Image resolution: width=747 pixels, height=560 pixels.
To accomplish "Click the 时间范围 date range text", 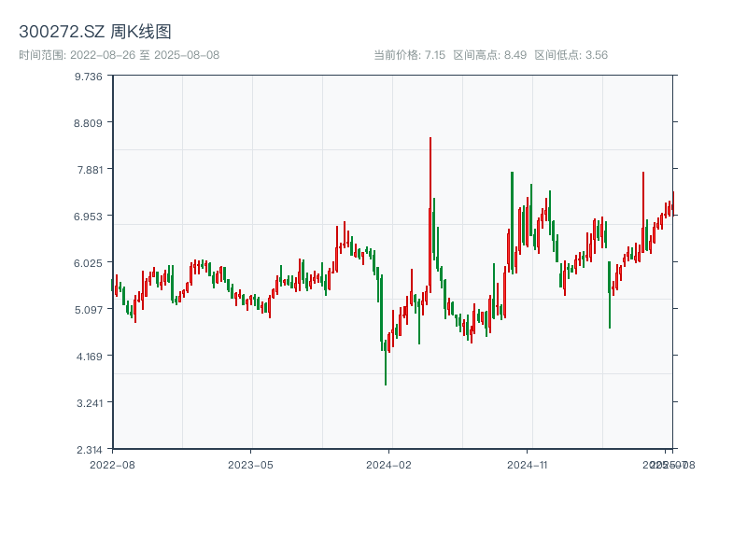I will point(119,55).
